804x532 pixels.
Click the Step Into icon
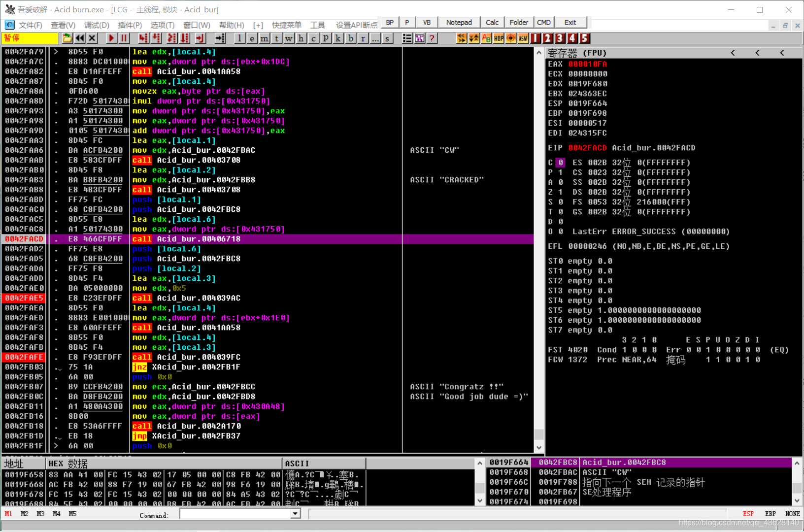click(x=143, y=38)
